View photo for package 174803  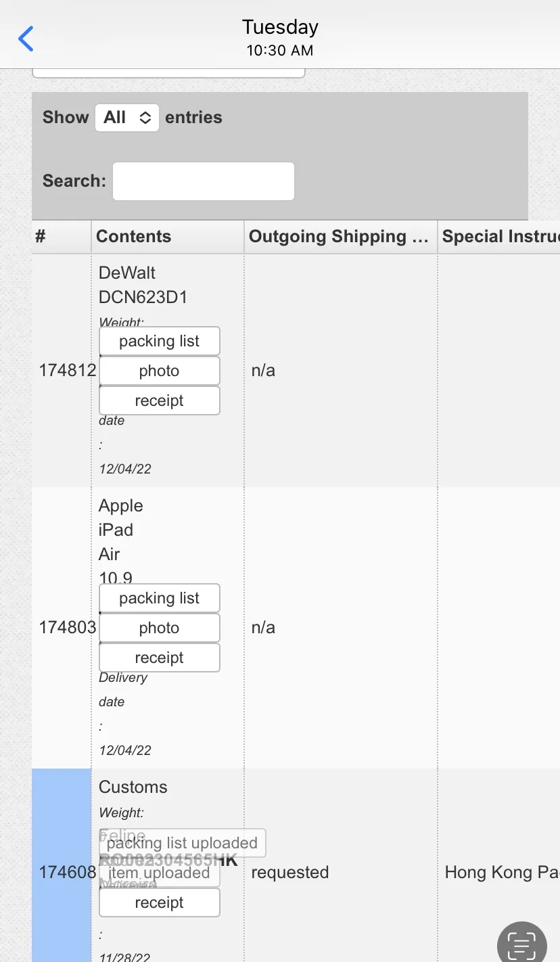(x=160, y=628)
